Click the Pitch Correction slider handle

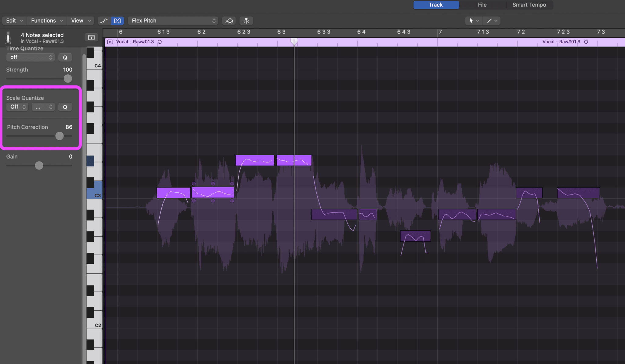click(59, 136)
